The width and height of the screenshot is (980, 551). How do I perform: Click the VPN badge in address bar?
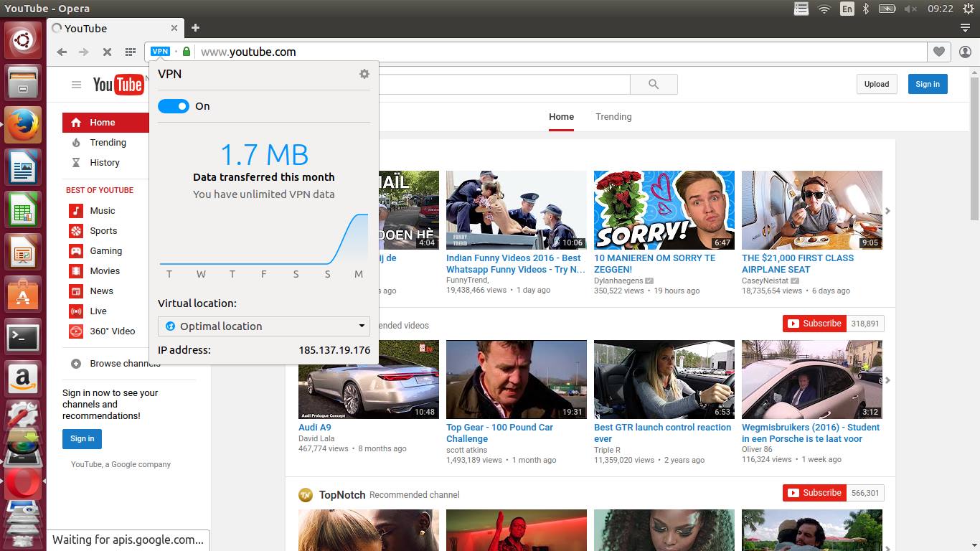160,52
